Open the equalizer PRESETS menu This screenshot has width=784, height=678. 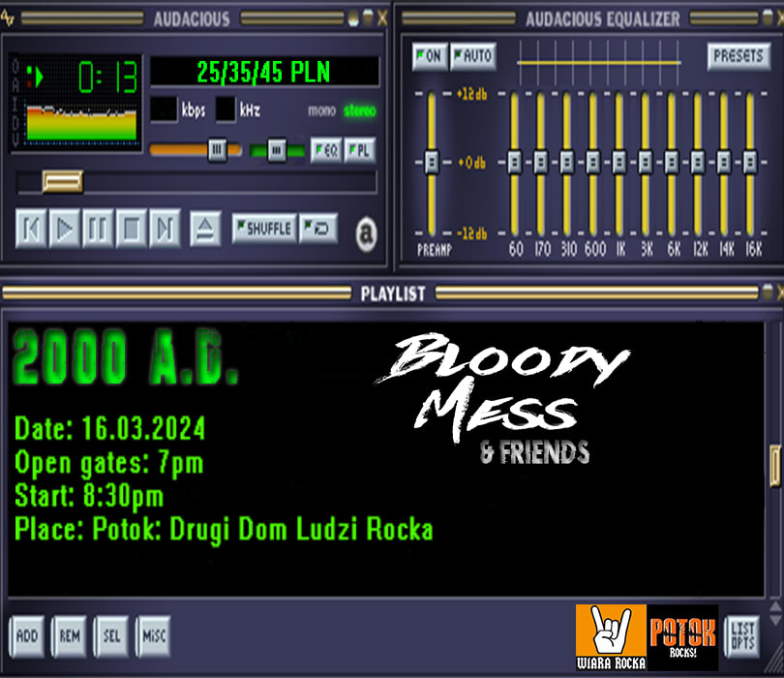click(739, 56)
